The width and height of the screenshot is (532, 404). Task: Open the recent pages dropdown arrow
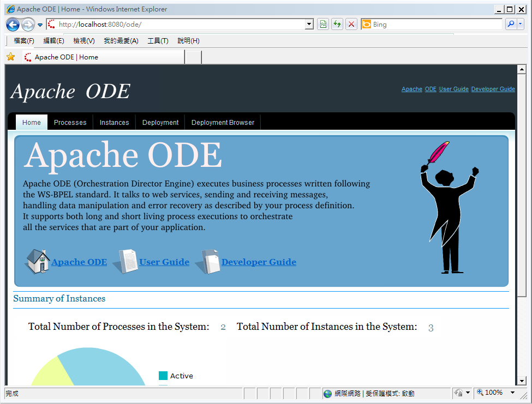(x=40, y=25)
